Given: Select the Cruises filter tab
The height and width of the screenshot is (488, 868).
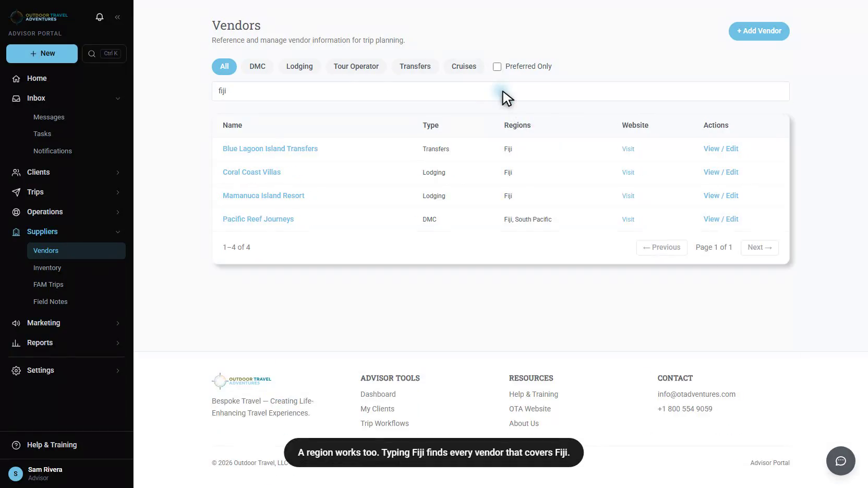Looking at the screenshot, I should (x=464, y=67).
